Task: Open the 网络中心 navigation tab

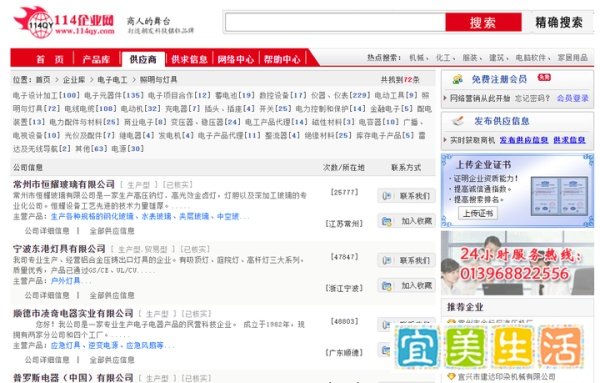Action: tap(236, 59)
